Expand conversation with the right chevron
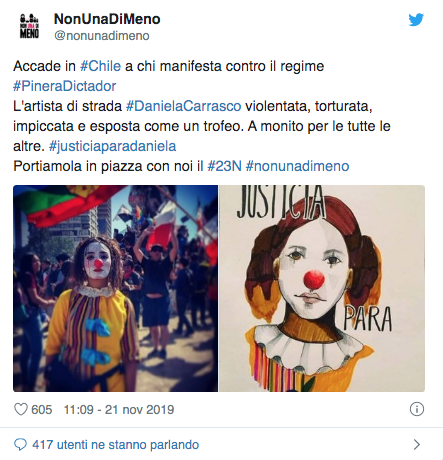Screen dimensions: 443x460 pyautogui.click(x=417, y=444)
